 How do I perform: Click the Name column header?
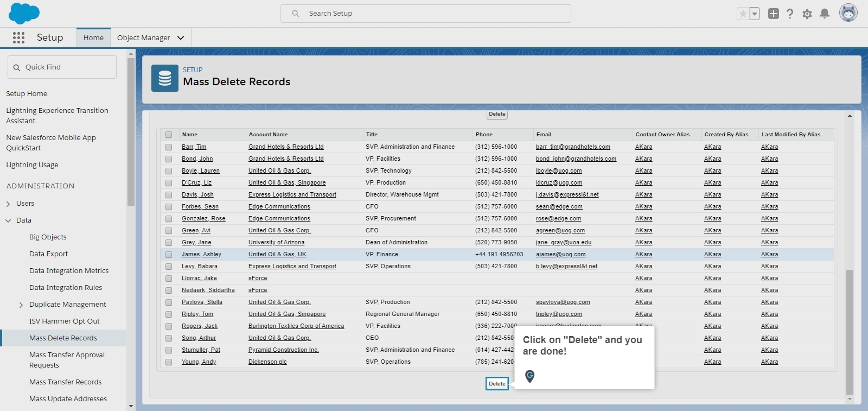point(190,134)
